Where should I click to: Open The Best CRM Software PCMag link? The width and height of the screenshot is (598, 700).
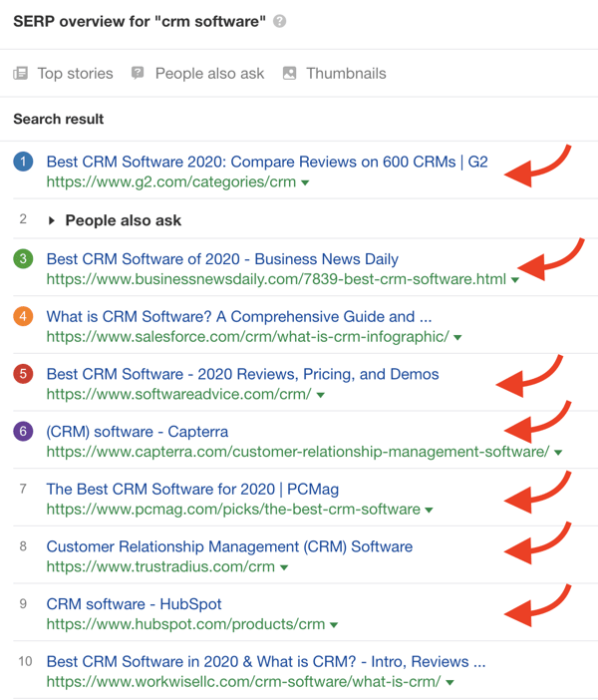click(192, 490)
